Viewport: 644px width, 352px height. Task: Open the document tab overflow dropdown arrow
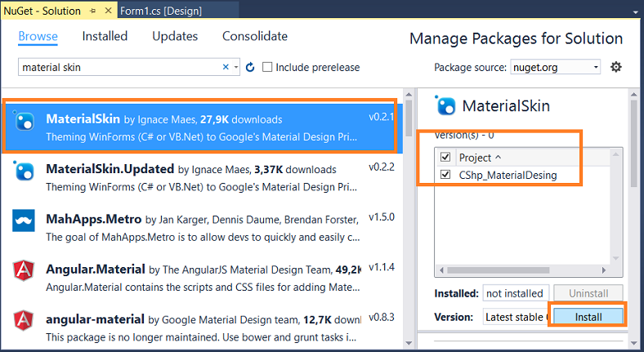coord(636,12)
